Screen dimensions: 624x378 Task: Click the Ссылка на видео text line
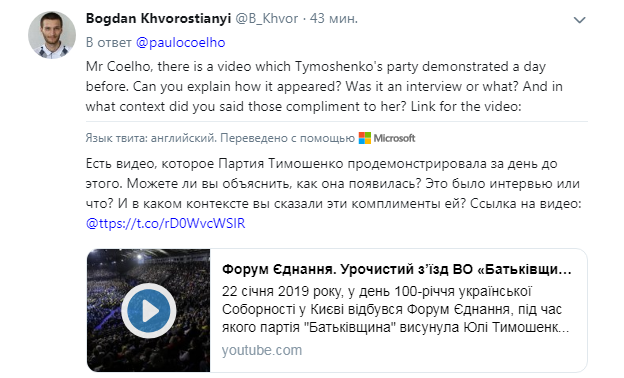coord(525,203)
